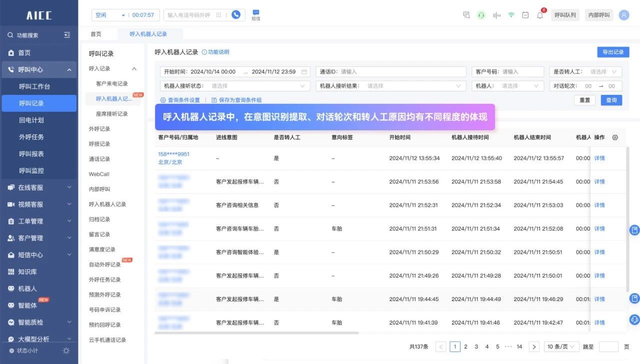Focus the 通话ID input field
640x364 pixels.
point(391,71)
